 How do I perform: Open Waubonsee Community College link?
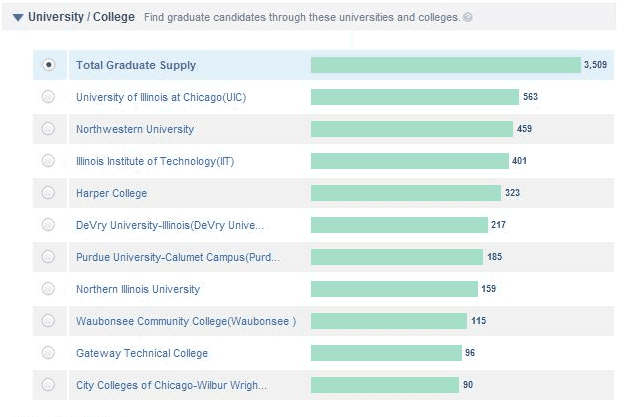[186, 321]
